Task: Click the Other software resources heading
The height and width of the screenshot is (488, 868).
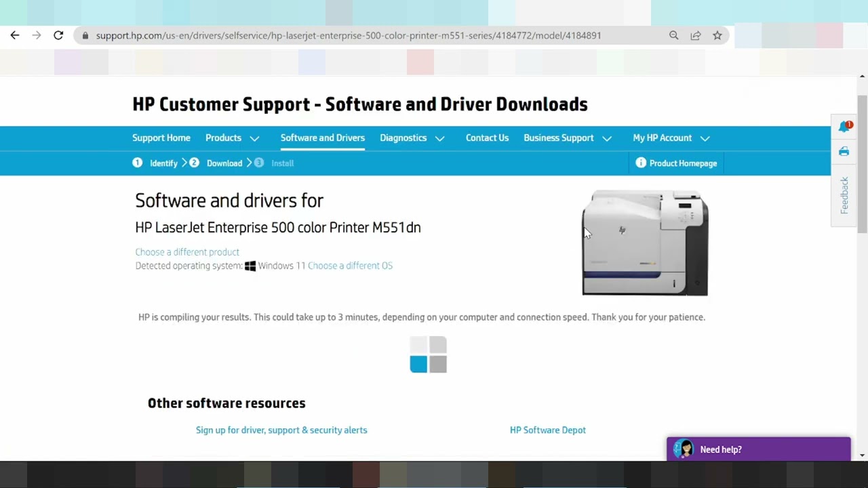Action: click(226, 403)
